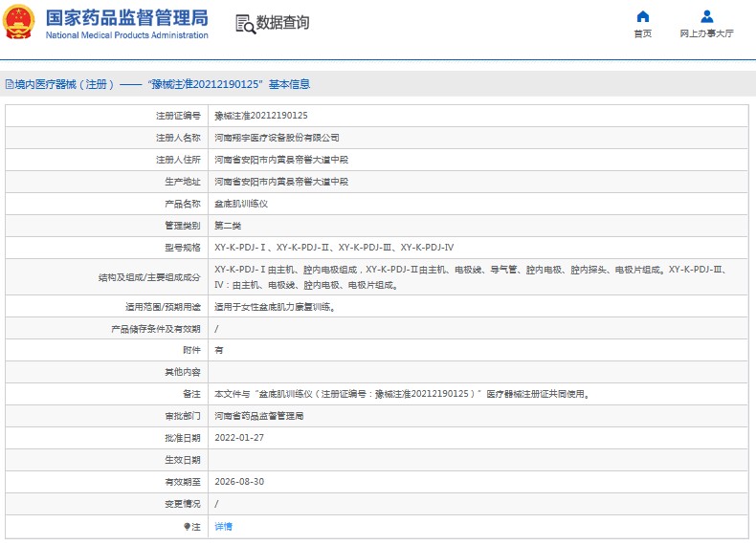
Task: Click the 有效期至 label
Action: 182,482
